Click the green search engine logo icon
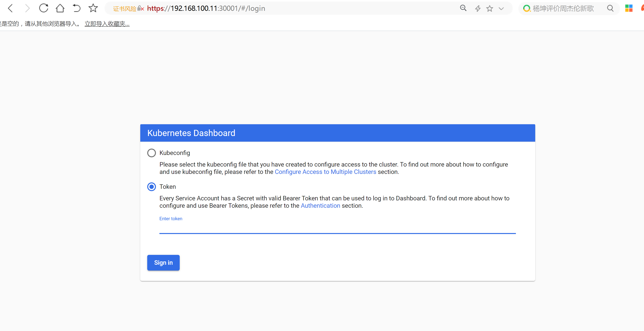The height and width of the screenshot is (331, 644). (x=527, y=9)
